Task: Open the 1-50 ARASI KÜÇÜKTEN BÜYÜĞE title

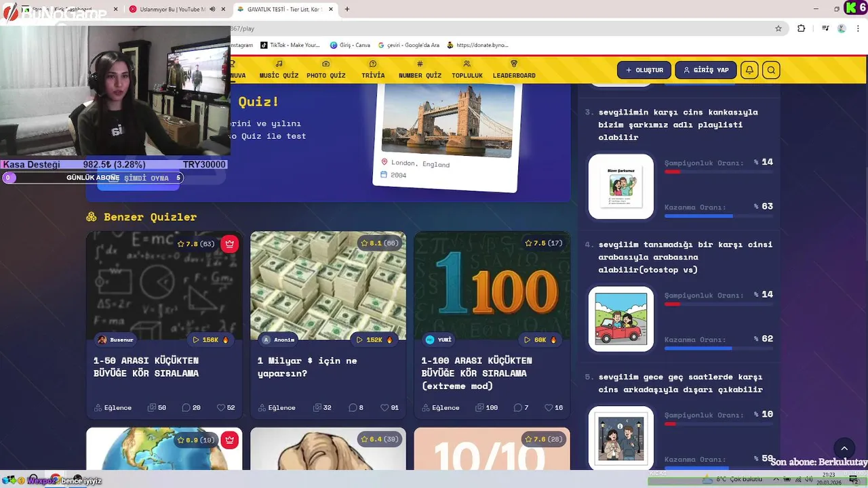Action: [146, 367]
